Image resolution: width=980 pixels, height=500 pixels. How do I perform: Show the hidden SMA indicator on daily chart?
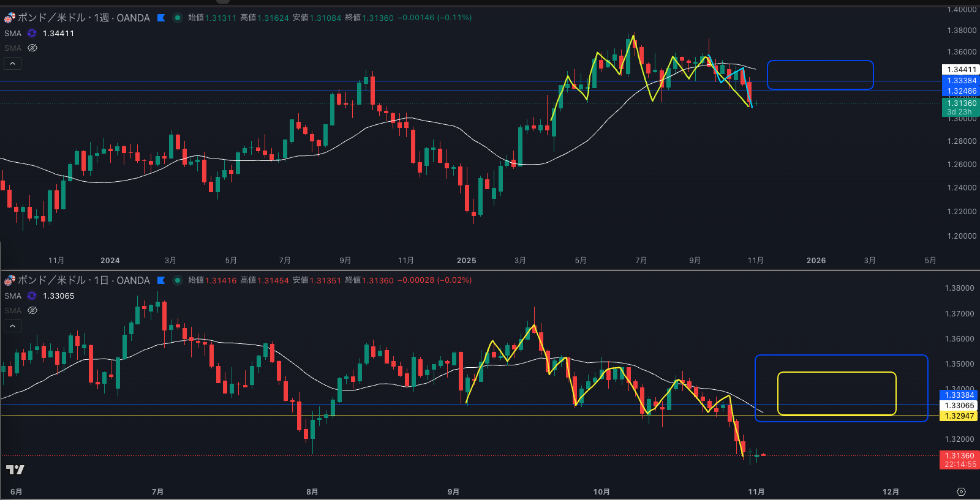[32, 310]
